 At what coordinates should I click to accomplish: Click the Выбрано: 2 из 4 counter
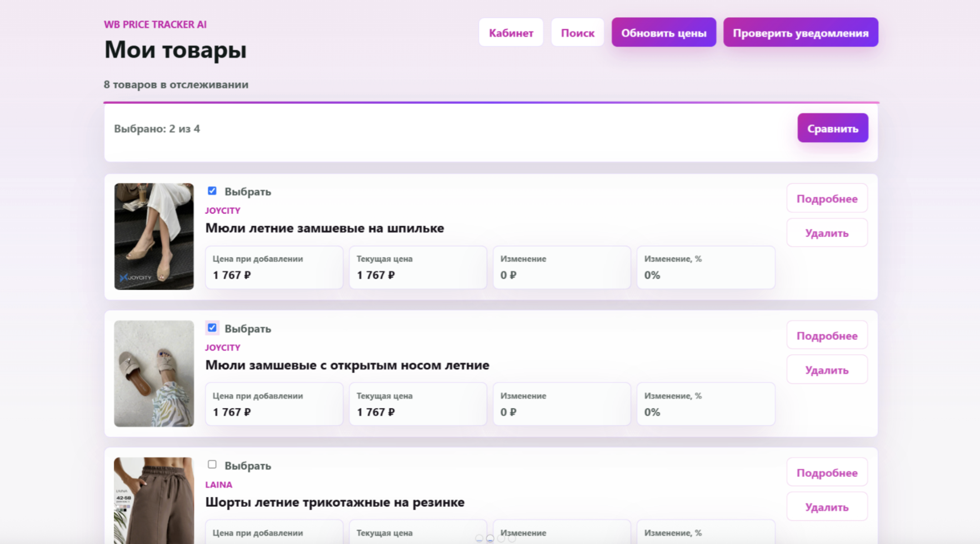point(157,129)
